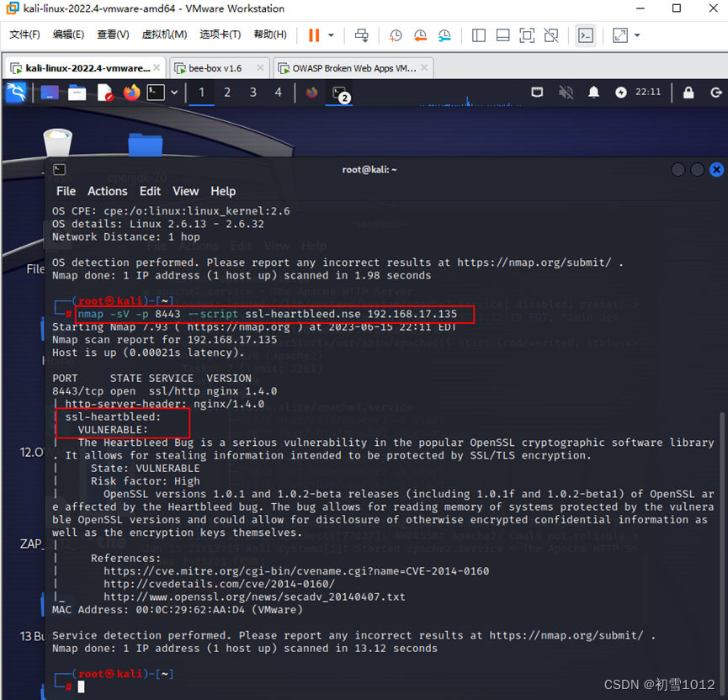Select the grouped terminal windows taskbar button
This screenshot has height=700, width=728.
point(340,93)
